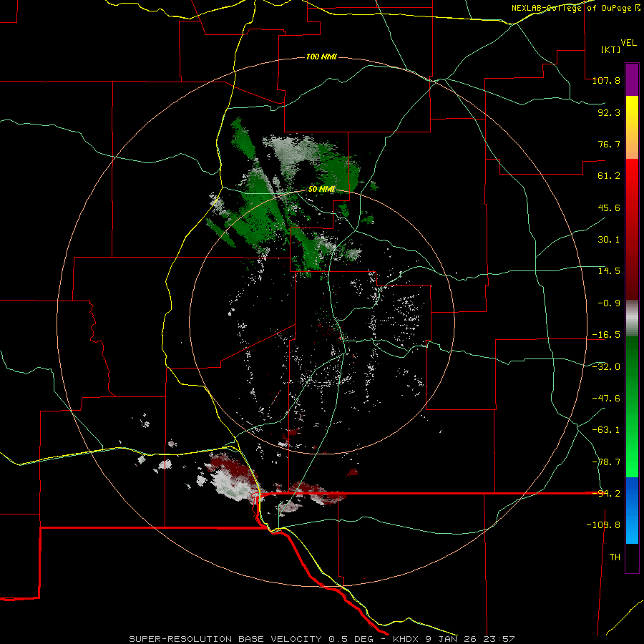Pick the purple segment of the velocity scale
644x644 pixels.
pos(632,79)
